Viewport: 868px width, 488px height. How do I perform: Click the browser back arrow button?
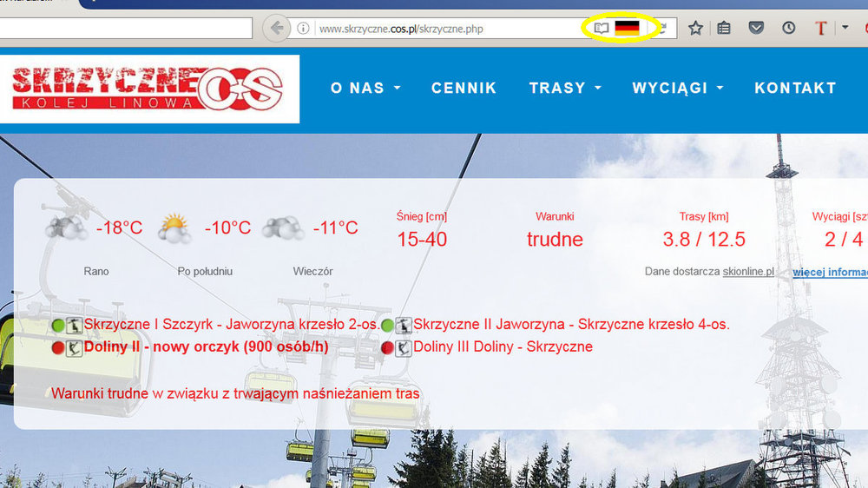coord(276,28)
